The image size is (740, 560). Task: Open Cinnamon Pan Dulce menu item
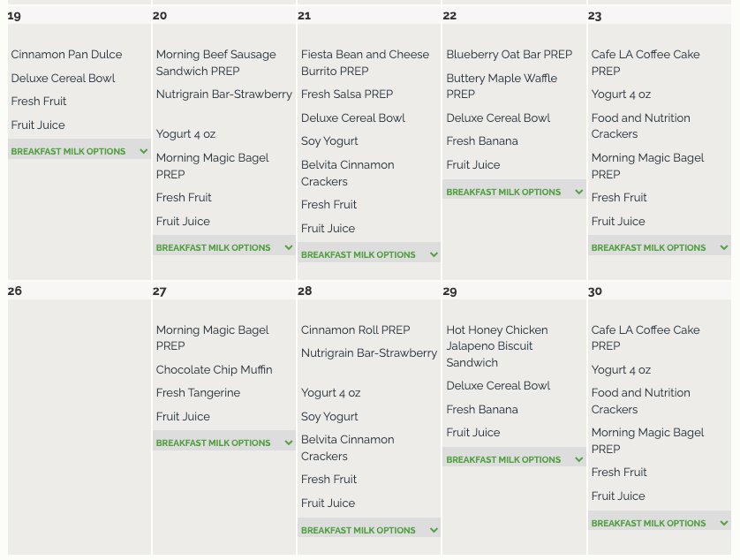pyautogui.click(x=66, y=55)
